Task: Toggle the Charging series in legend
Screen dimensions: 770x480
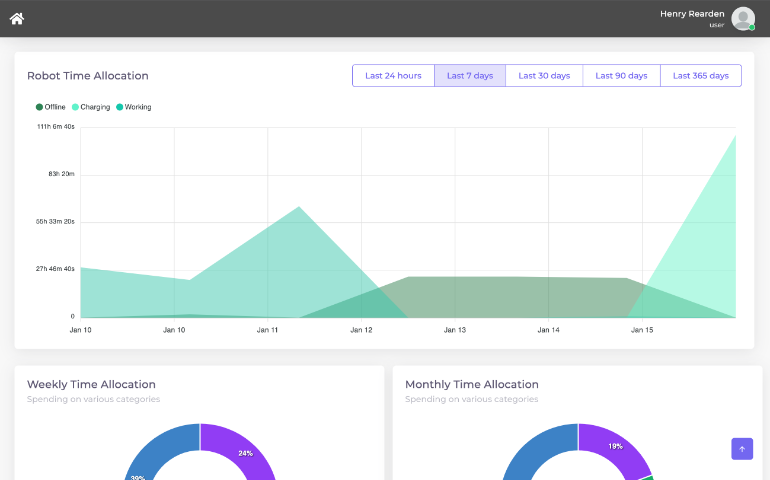Action: pos(91,107)
